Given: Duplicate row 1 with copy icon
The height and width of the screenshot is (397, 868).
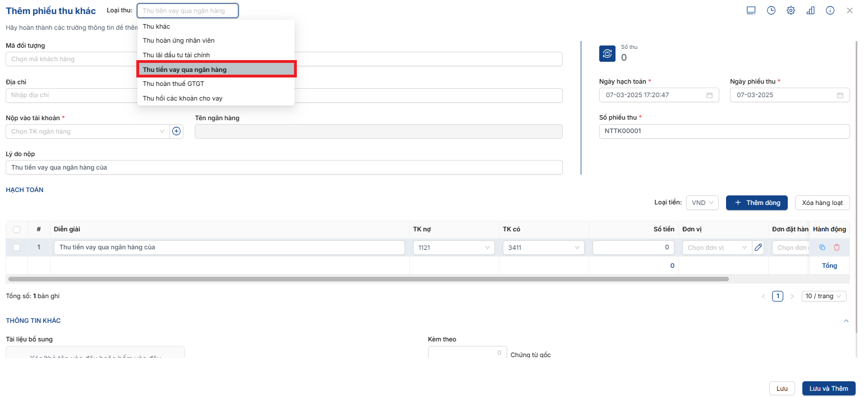Looking at the screenshot, I should pos(822,248).
